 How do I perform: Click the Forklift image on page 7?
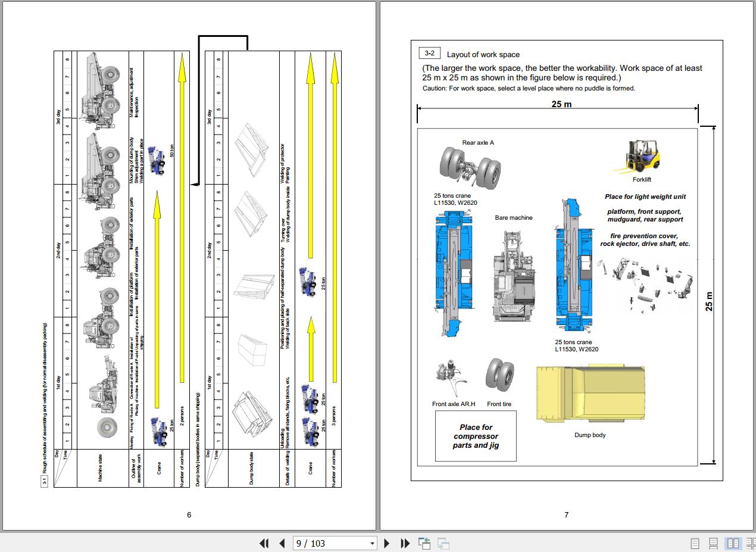(x=641, y=157)
